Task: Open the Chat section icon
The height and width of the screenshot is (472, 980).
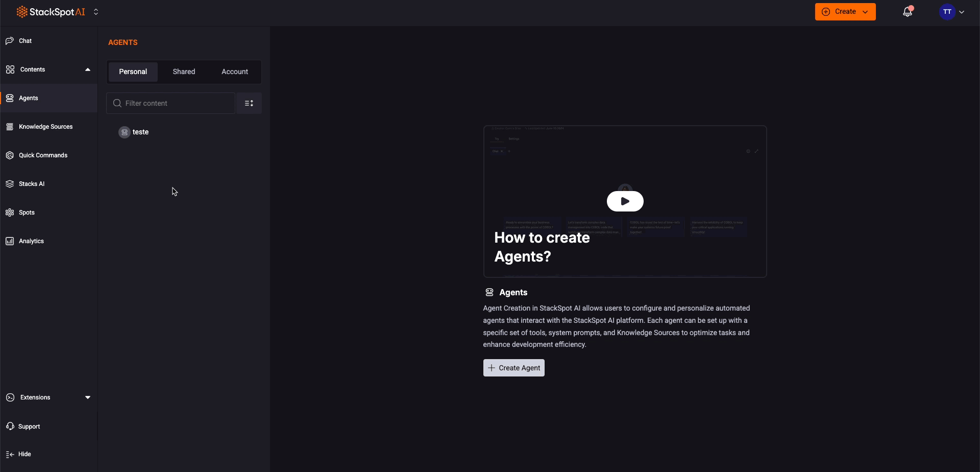Action: [x=10, y=41]
